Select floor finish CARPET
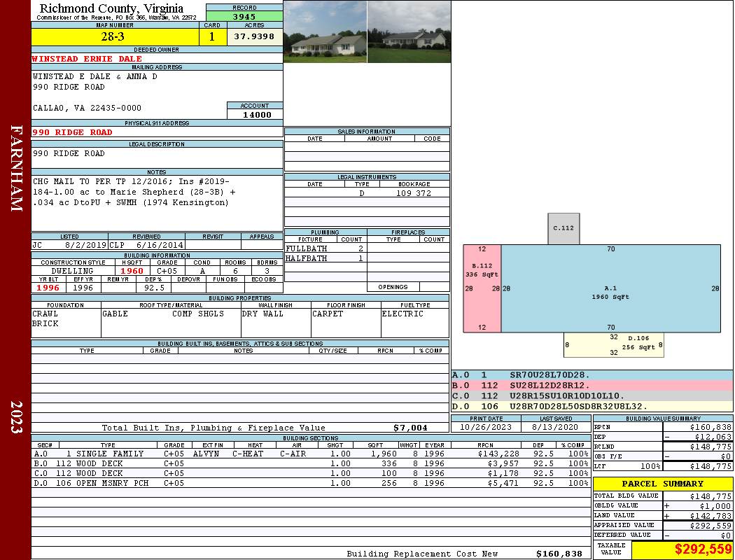Viewport: 735px width, 560px height. click(328, 314)
